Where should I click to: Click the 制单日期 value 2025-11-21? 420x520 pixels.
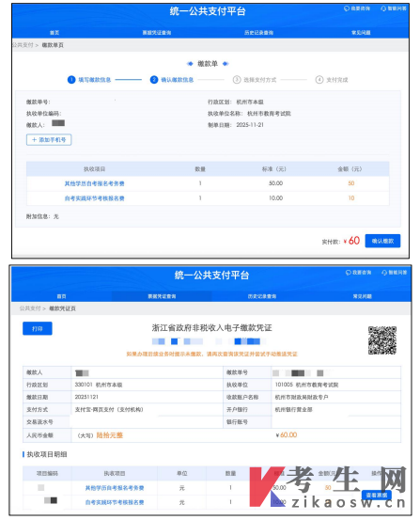(250, 125)
